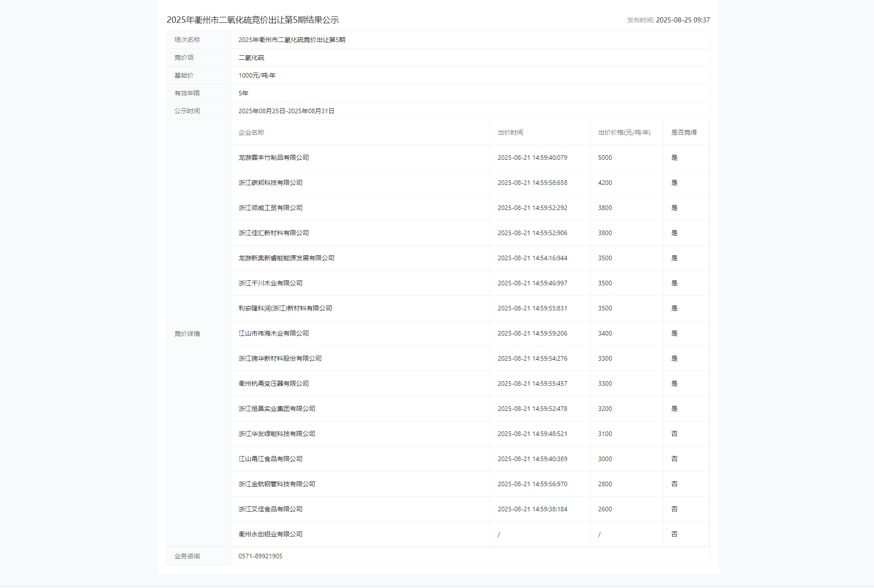
Task: Select the 出价时间 column header
Action: click(510, 132)
